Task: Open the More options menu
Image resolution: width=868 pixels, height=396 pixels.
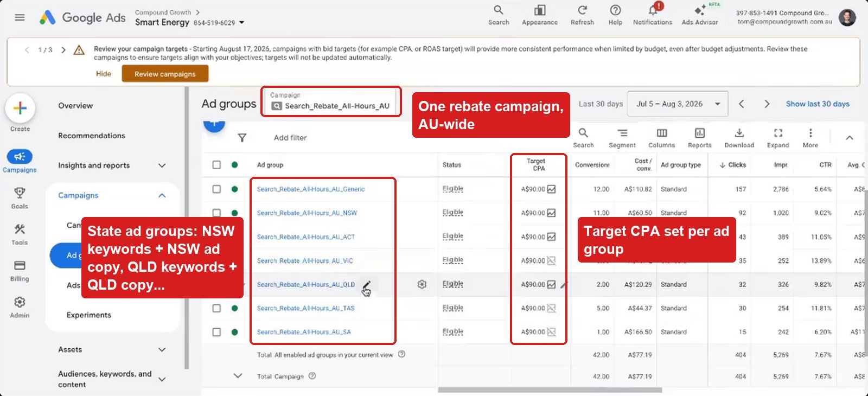Action: click(x=810, y=138)
